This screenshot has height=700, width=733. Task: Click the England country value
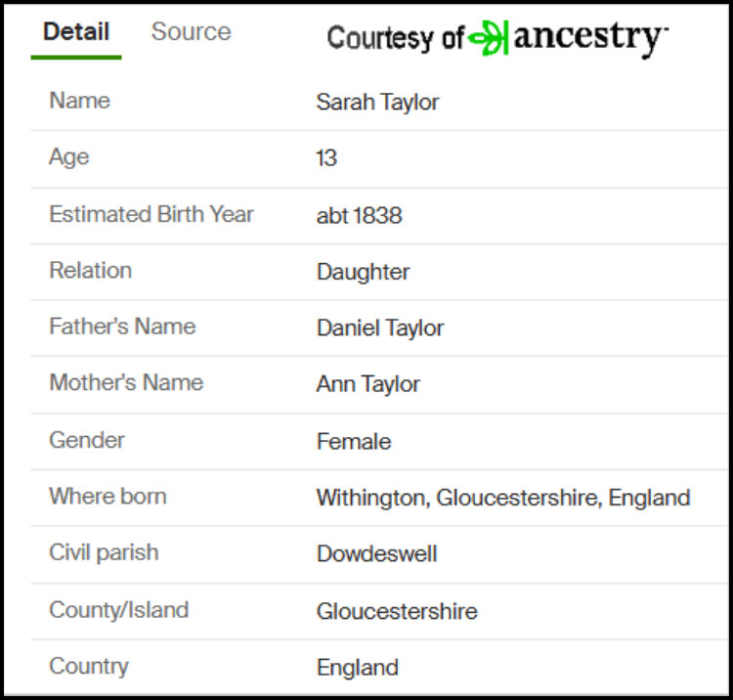(x=357, y=669)
